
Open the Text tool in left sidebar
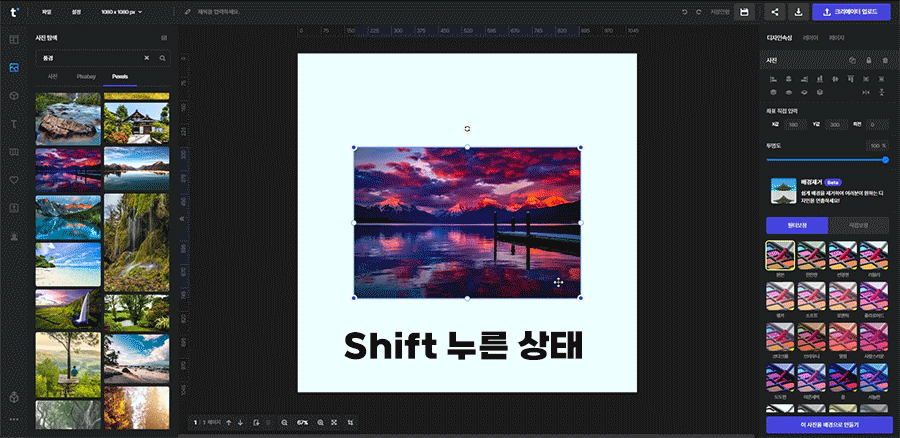pos(14,123)
